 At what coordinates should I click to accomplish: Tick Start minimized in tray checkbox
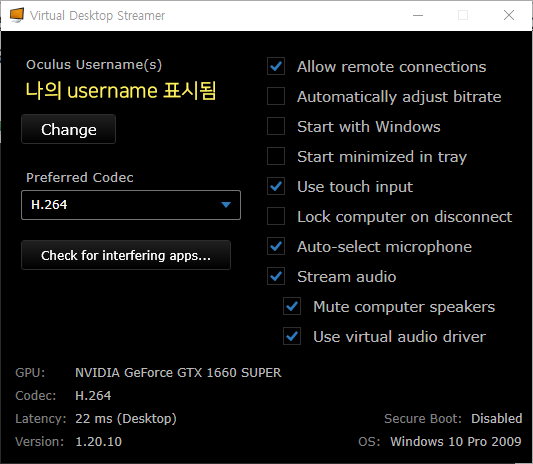[x=276, y=156]
